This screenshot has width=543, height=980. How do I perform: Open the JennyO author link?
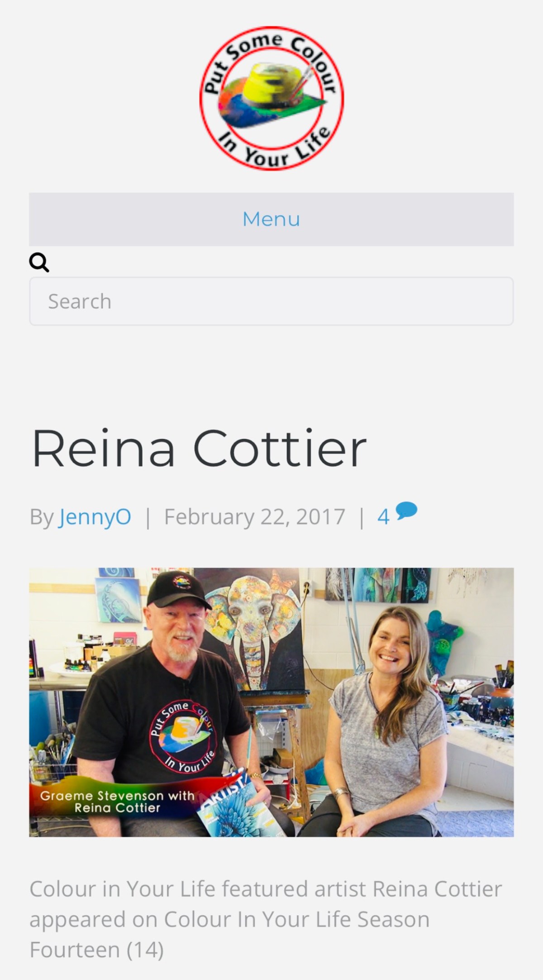pos(95,517)
